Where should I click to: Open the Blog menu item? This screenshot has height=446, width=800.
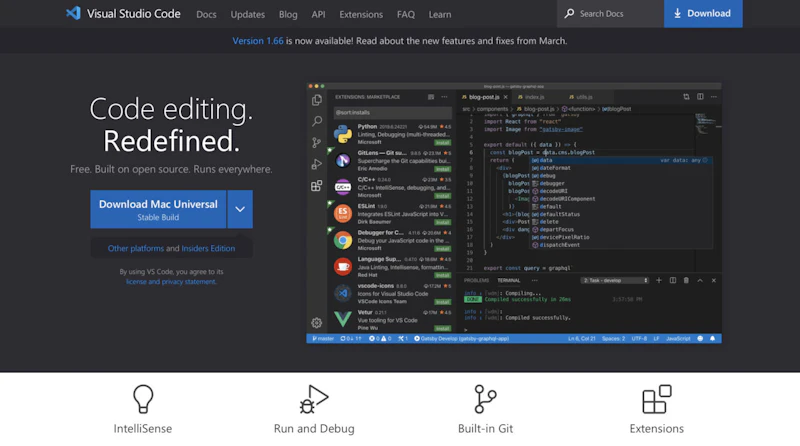288,14
